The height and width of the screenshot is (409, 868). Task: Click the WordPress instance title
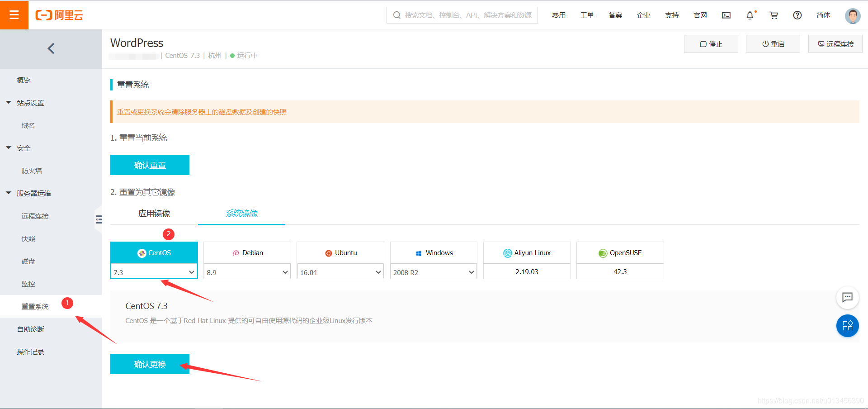point(137,43)
